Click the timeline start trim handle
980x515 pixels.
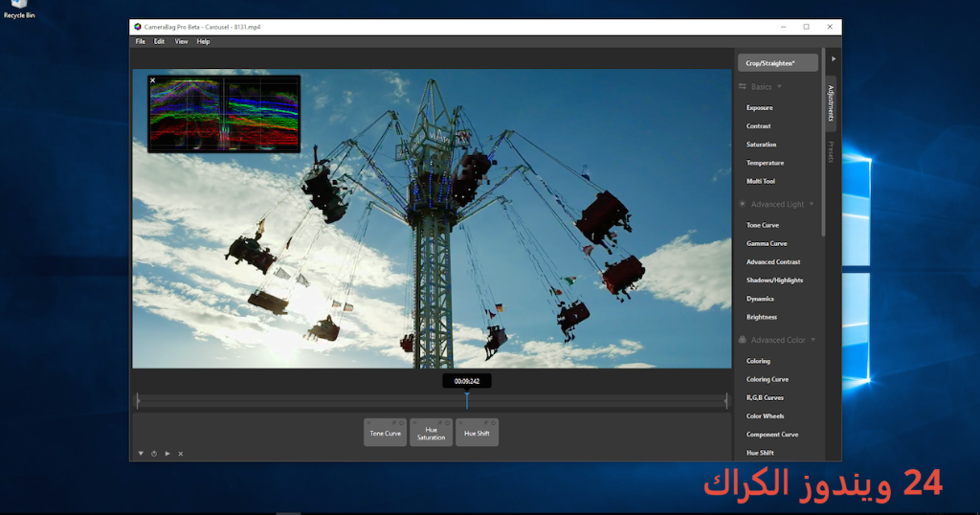[138, 401]
